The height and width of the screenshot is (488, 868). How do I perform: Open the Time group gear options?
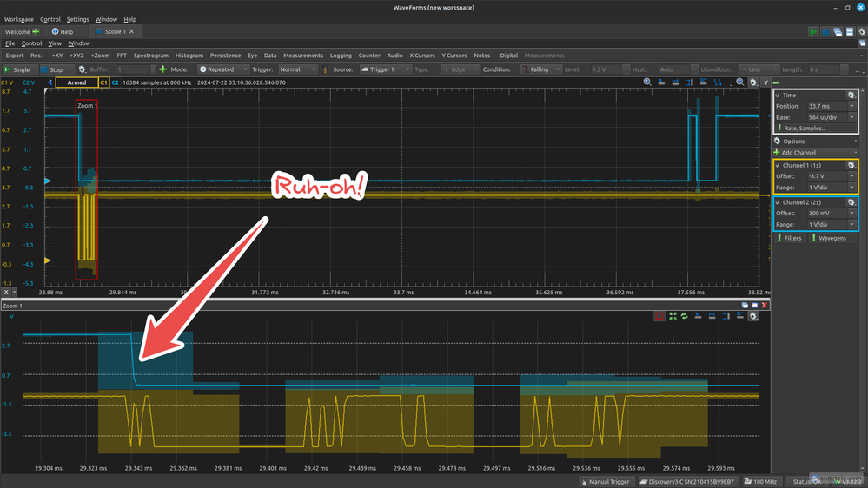point(851,96)
